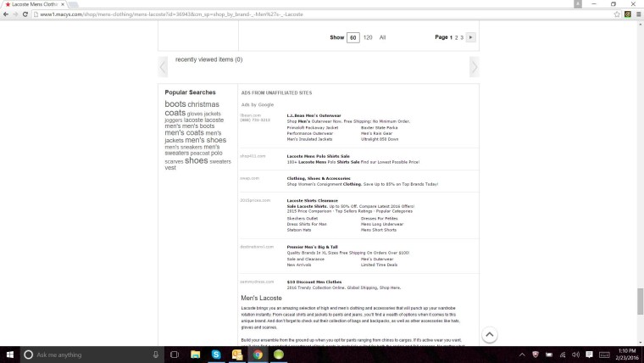Screen dimensions: 644x363
Task: Click Baxter State Parka ad sublink
Action: 379,128
